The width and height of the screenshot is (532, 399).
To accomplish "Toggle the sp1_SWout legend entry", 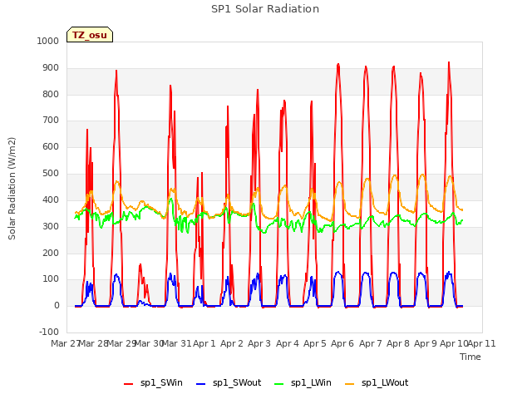I will click(x=229, y=382).
